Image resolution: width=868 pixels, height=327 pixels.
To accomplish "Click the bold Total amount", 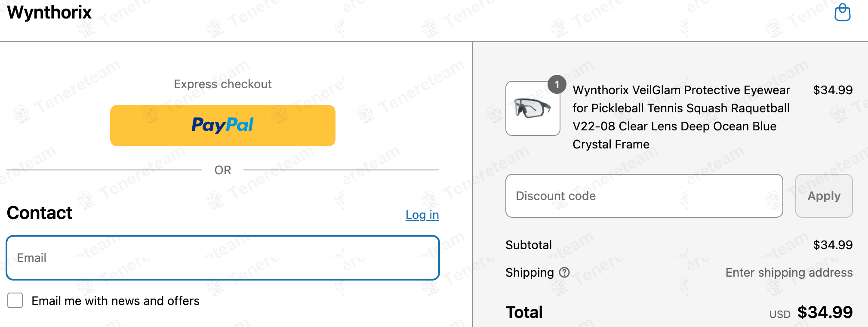I will tap(825, 312).
